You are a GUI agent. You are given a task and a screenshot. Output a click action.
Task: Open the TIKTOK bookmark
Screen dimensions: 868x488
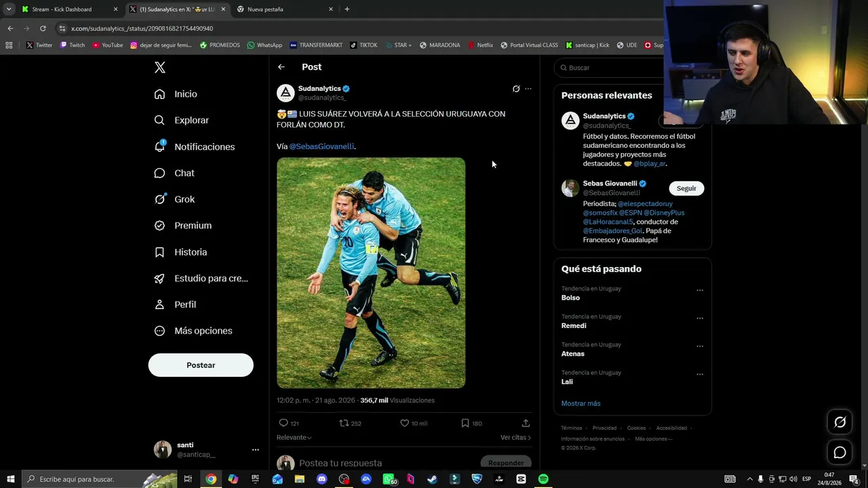(363, 45)
